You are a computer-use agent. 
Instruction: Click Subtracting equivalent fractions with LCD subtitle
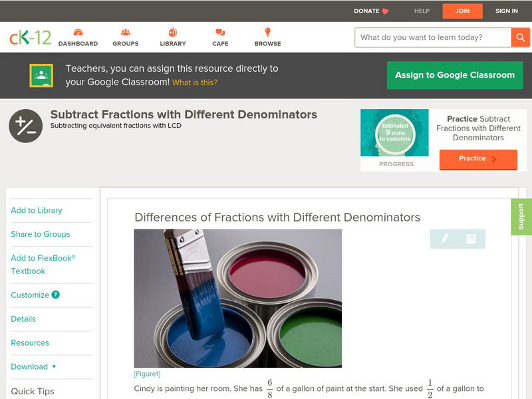click(116, 126)
